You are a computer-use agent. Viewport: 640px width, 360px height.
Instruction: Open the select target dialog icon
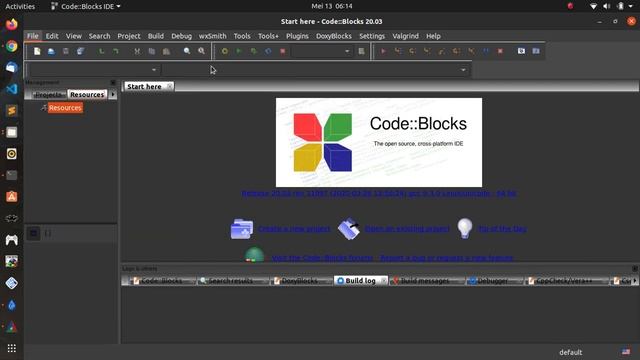tap(361, 51)
